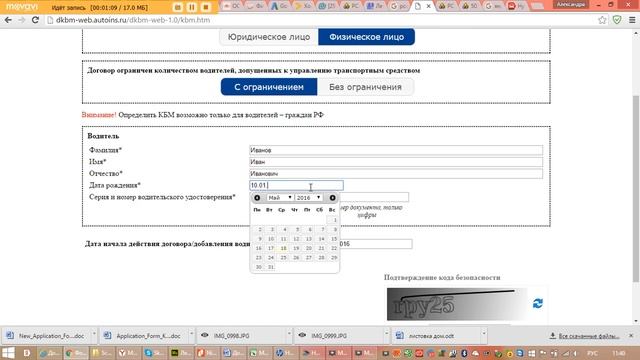Viewport: 640px width, 360px height.
Task: Open the green shield extension icon
Action: (617, 20)
